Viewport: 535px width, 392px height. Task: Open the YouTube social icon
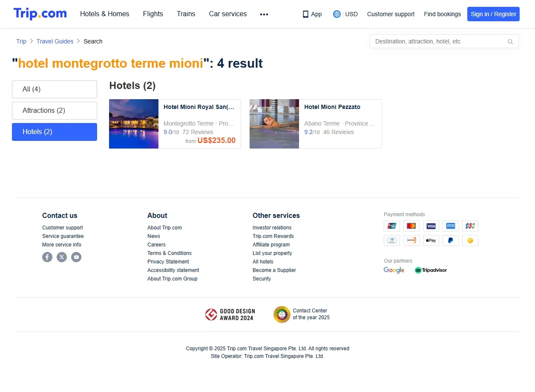[x=76, y=257]
